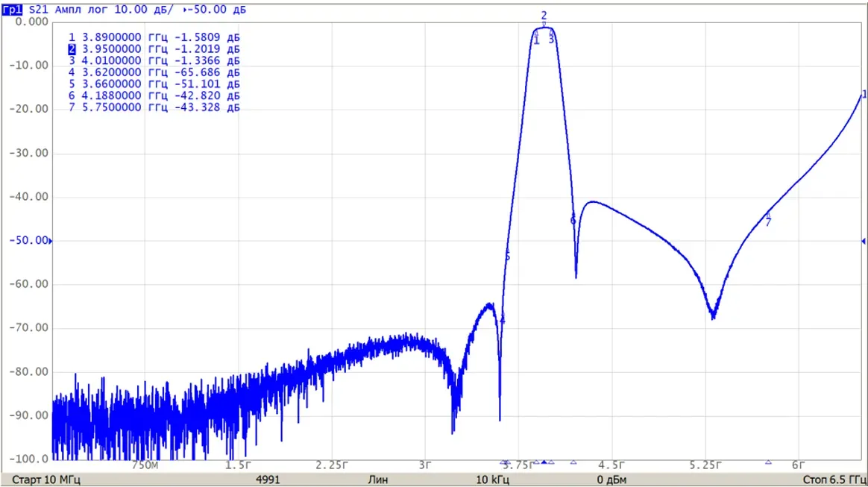Click the 0.000 top scale label
The image size is (868, 487).
pos(31,22)
